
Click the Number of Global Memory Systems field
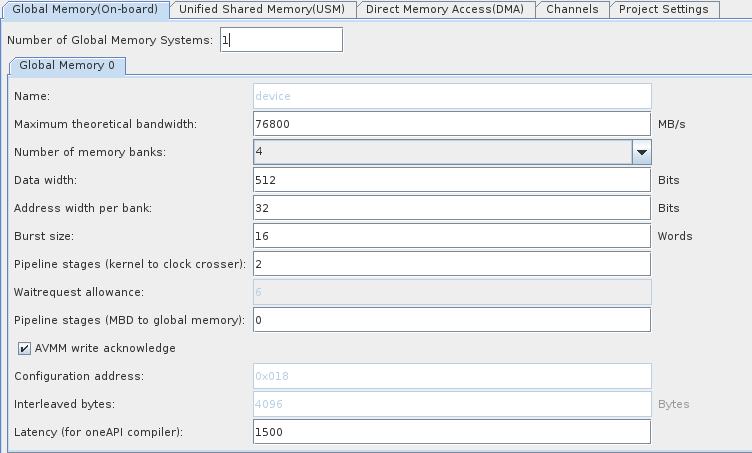281,40
